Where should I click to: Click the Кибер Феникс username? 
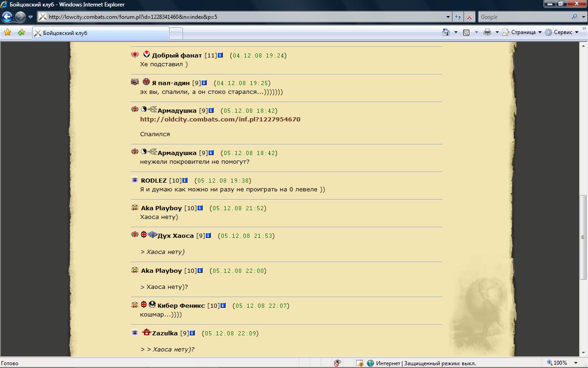(181, 305)
